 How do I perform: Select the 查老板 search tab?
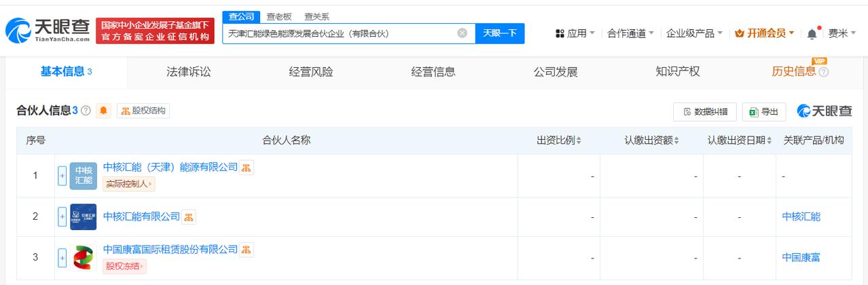point(278,16)
